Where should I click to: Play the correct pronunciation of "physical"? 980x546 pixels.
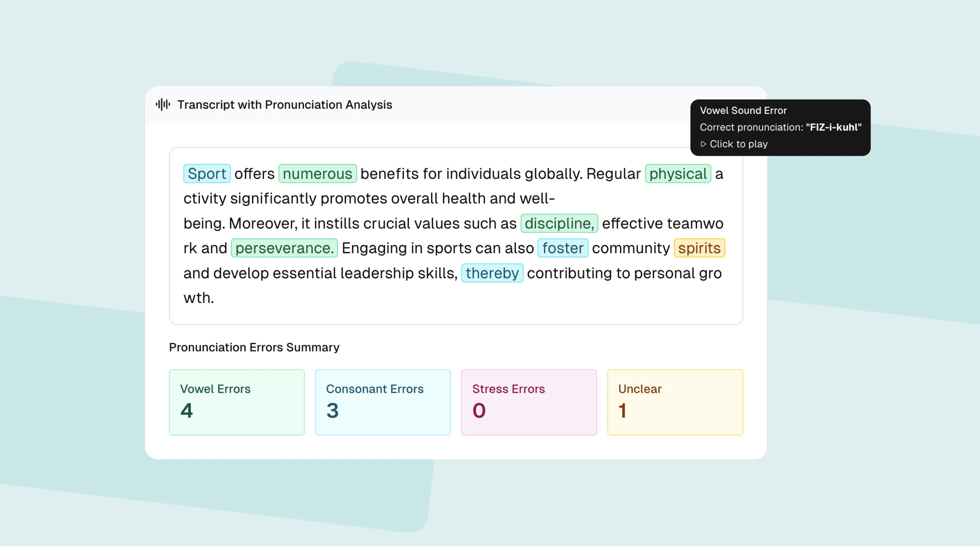[x=734, y=144]
